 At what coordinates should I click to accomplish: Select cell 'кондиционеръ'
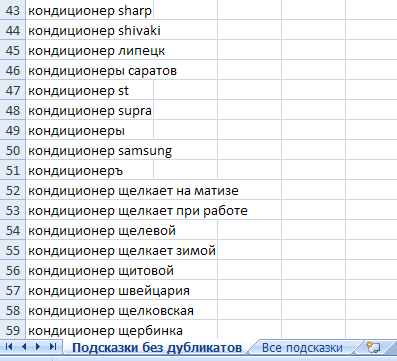coord(90,171)
